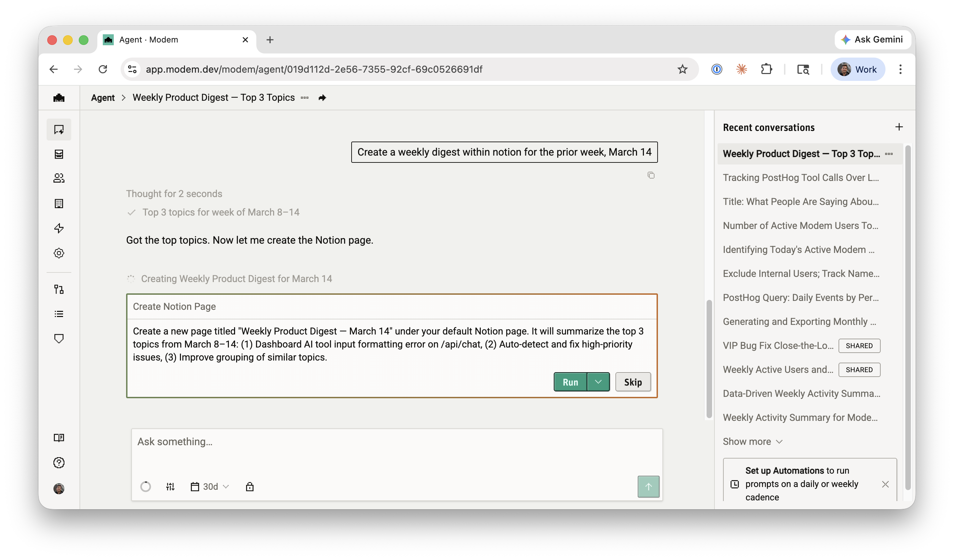Viewport: 954px width, 560px height.
Task: Go back in browser history
Action: pos(53,69)
